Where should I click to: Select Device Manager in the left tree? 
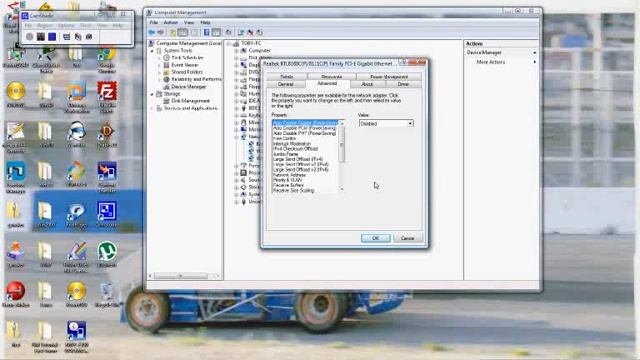[x=188, y=87]
